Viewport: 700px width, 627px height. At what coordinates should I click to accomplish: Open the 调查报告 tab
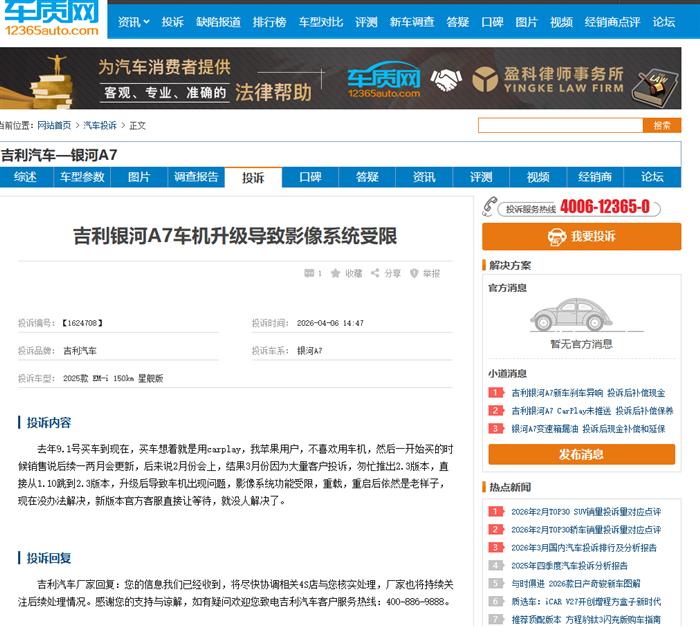[196, 177]
